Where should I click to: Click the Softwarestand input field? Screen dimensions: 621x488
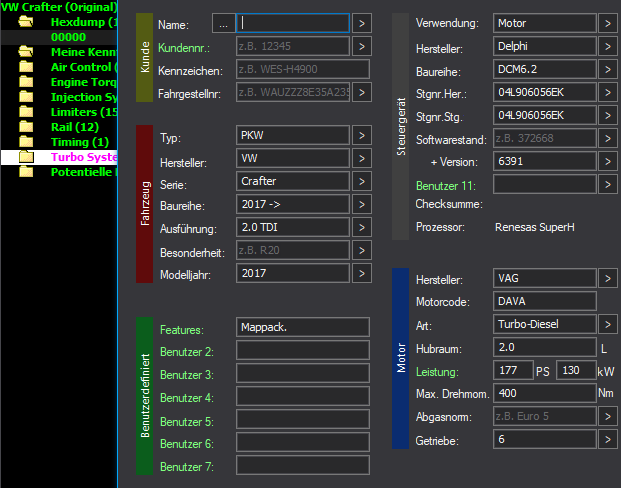[x=545, y=138]
